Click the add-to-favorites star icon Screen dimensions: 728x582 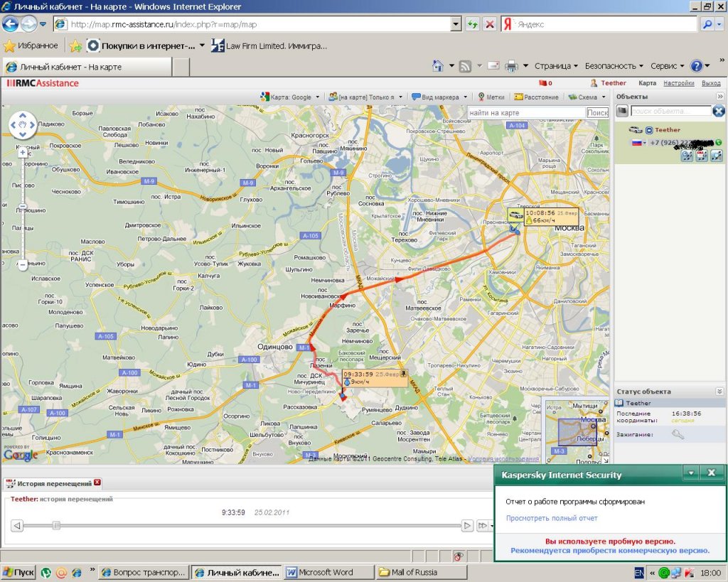point(75,45)
